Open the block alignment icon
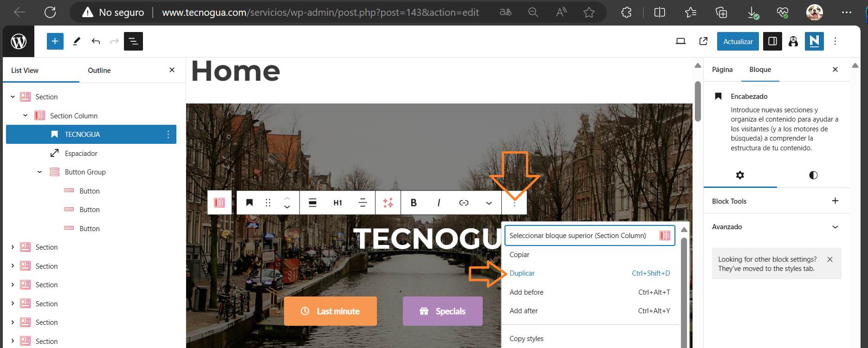 click(313, 203)
